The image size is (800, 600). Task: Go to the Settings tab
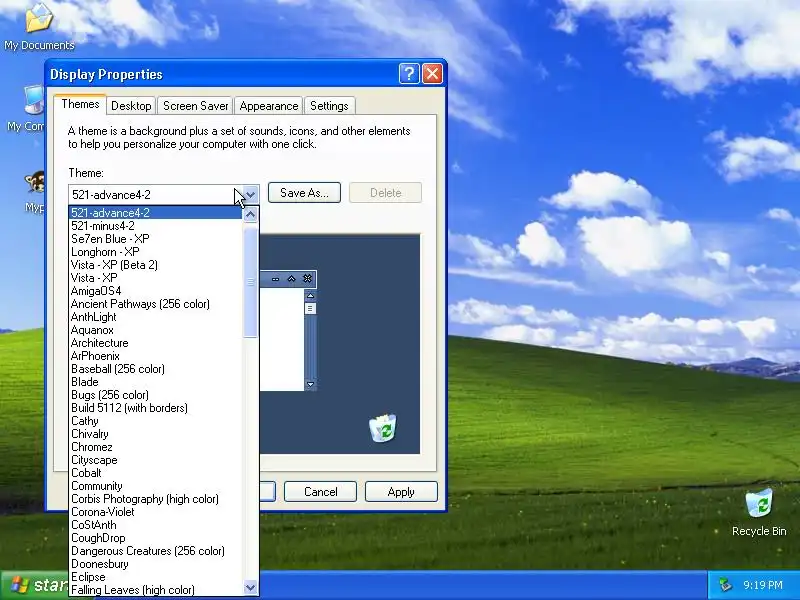click(x=329, y=106)
